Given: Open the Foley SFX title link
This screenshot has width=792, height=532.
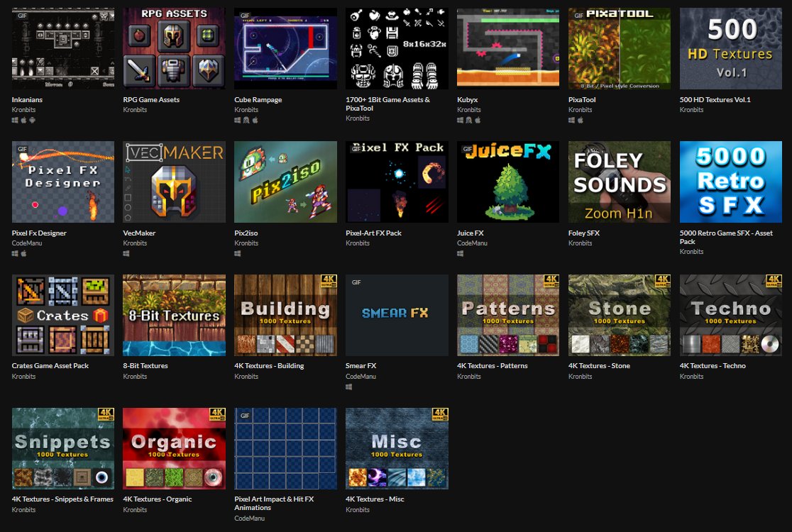Looking at the screenshot, I should pyautogui.click(x=584, y=233).
